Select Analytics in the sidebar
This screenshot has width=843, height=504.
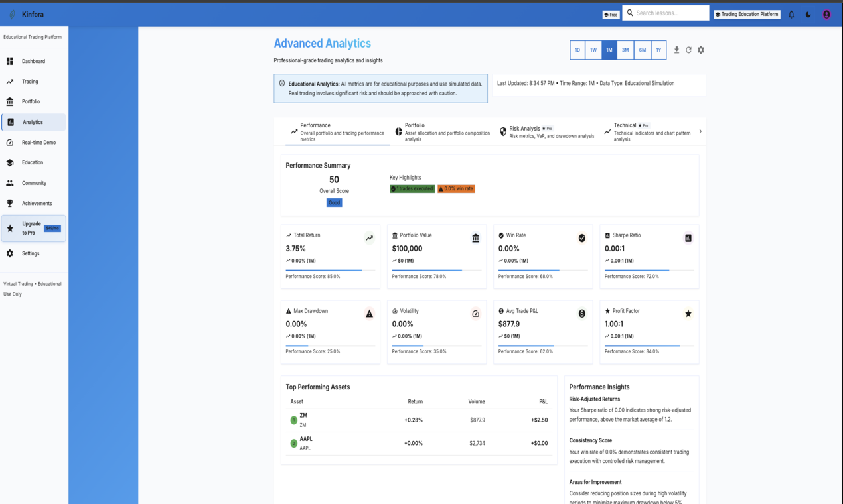tap(34, 122)
